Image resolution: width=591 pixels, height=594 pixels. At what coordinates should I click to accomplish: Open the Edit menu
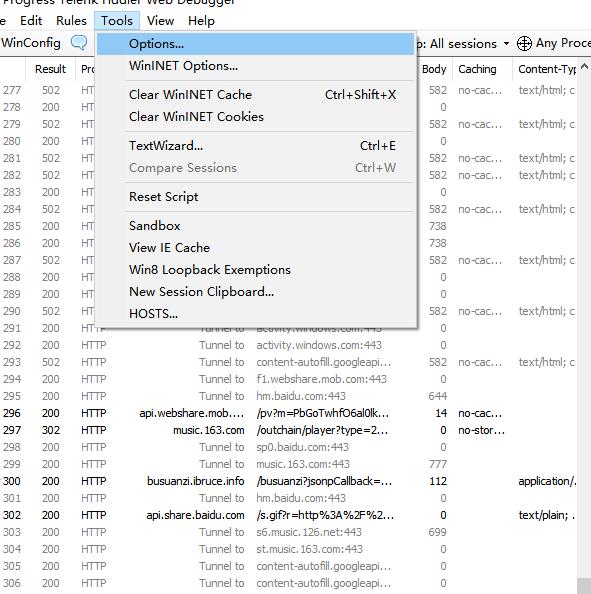[x=31, y=20]
